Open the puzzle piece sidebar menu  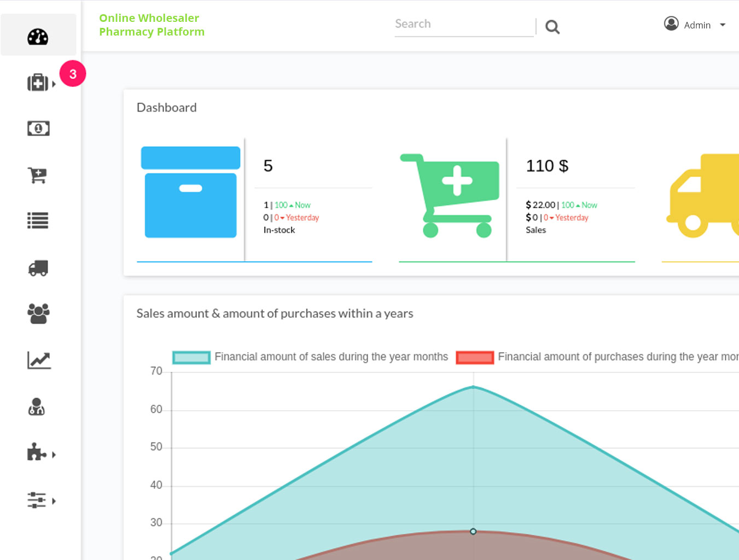point(37,452)
